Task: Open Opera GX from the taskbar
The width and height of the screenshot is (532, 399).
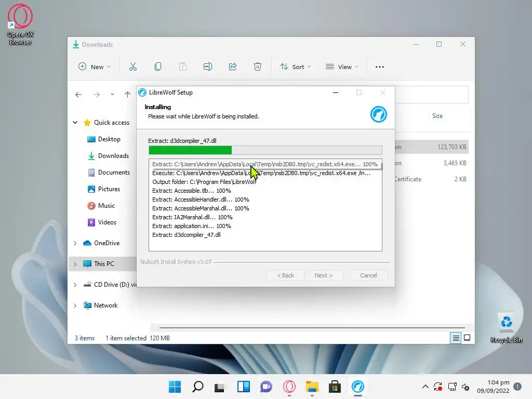Action: point(289,387)
